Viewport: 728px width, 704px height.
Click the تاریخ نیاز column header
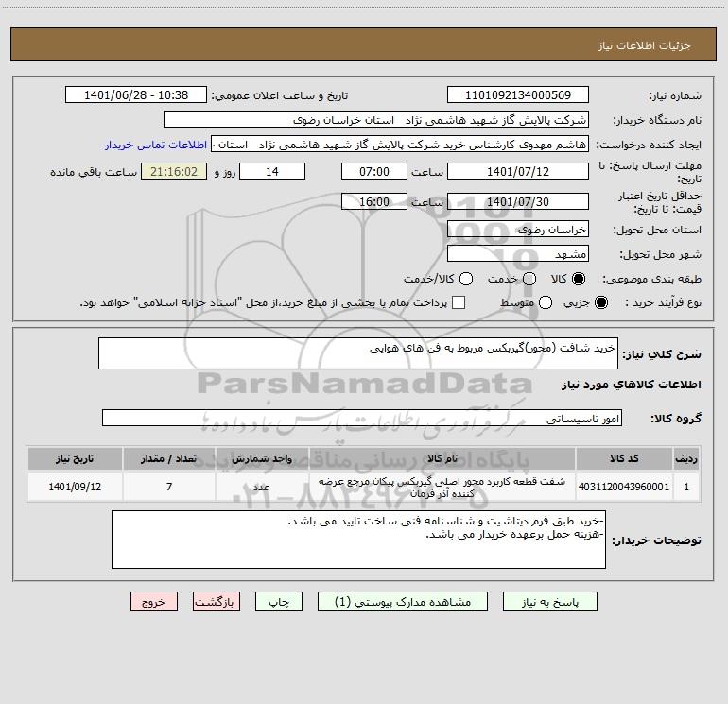[75, 458]
